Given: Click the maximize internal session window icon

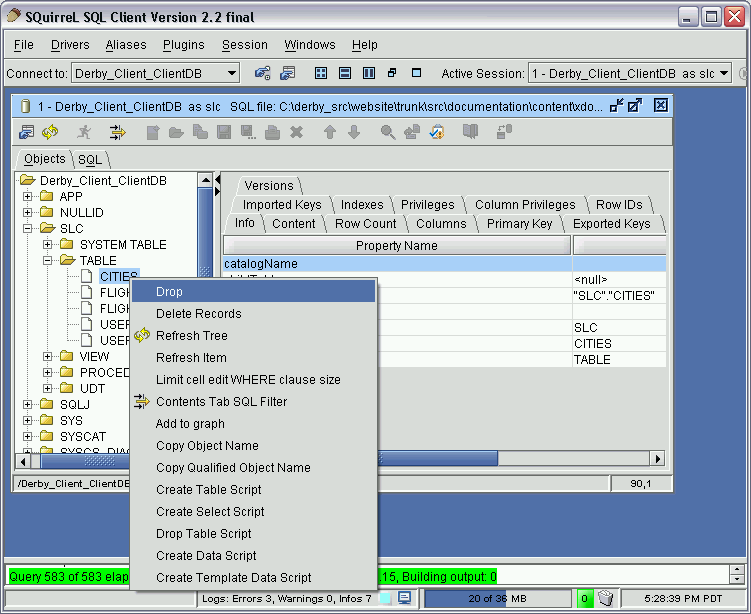Looking at the screenshot, I should (x=635, y=105).
